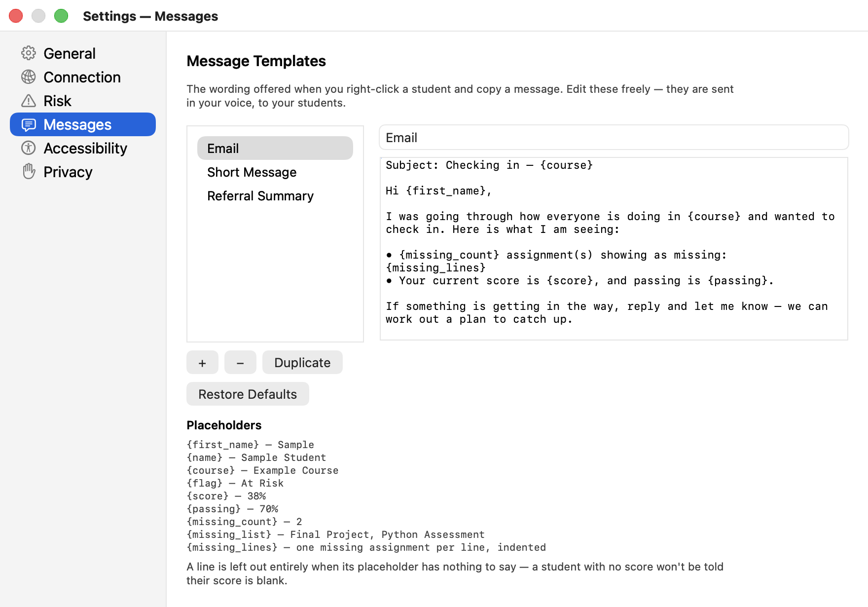Choose the Referral Summary template
Image resolution: width=868 pixels, height=607 pixels.
click(275, 195)
